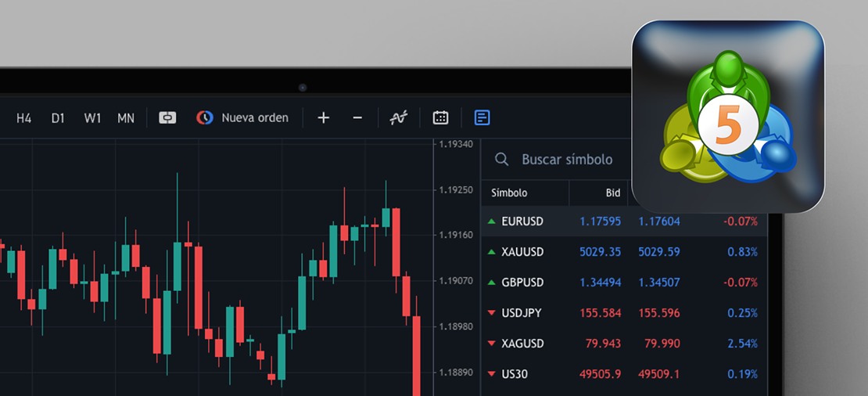868x396 pixels.
Task: Open the indicators icon
Action: (x=399, y=118)
